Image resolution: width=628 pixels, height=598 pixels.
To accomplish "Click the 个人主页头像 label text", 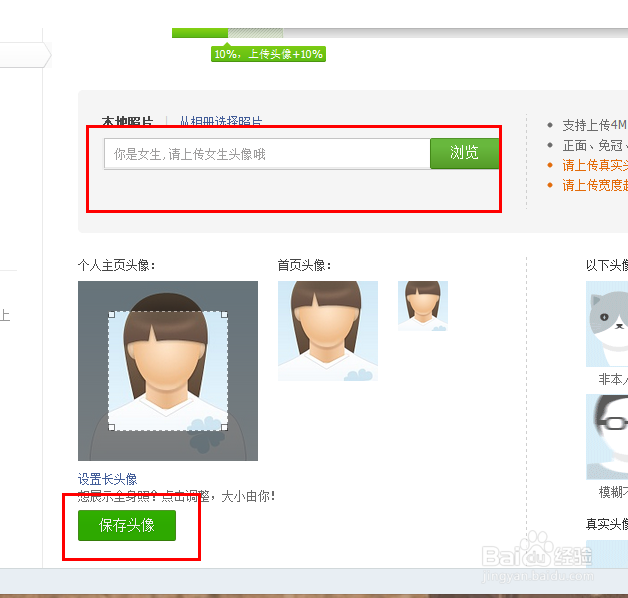I will (x=117, y=265).
